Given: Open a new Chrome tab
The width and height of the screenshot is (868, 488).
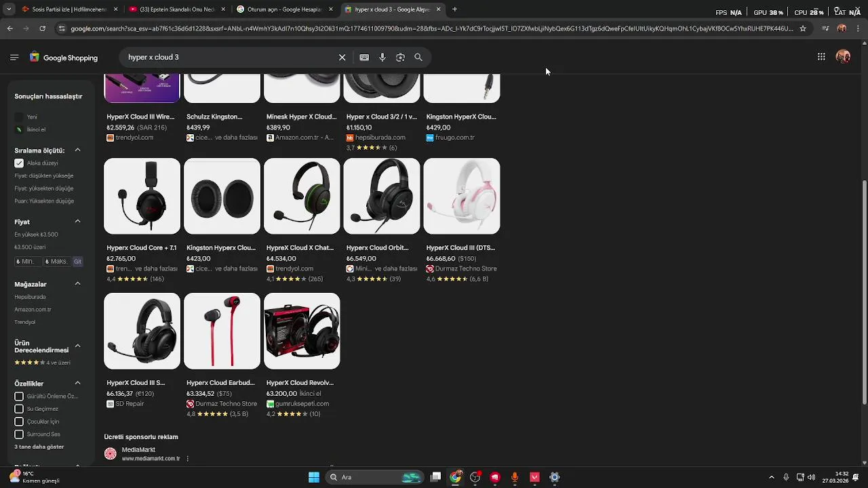Looking at the screenshot, I should 454,9.
